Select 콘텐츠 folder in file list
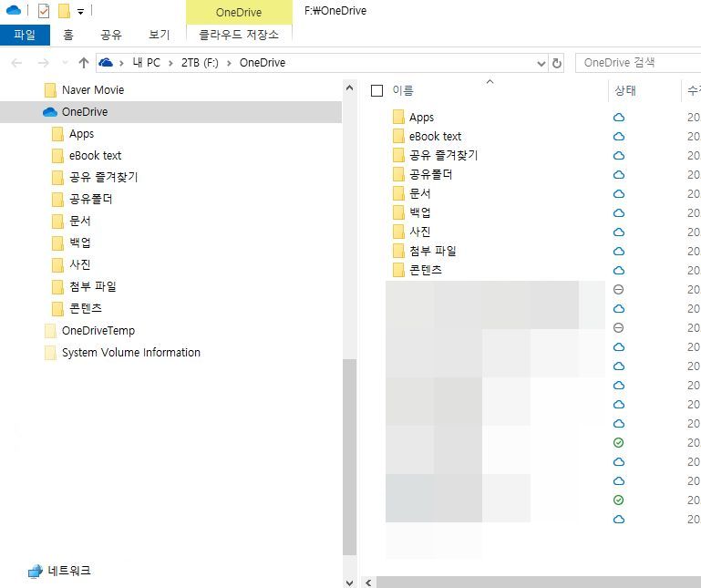The width and height of the screenshot is (701, 588). click(x=426, y=270)
